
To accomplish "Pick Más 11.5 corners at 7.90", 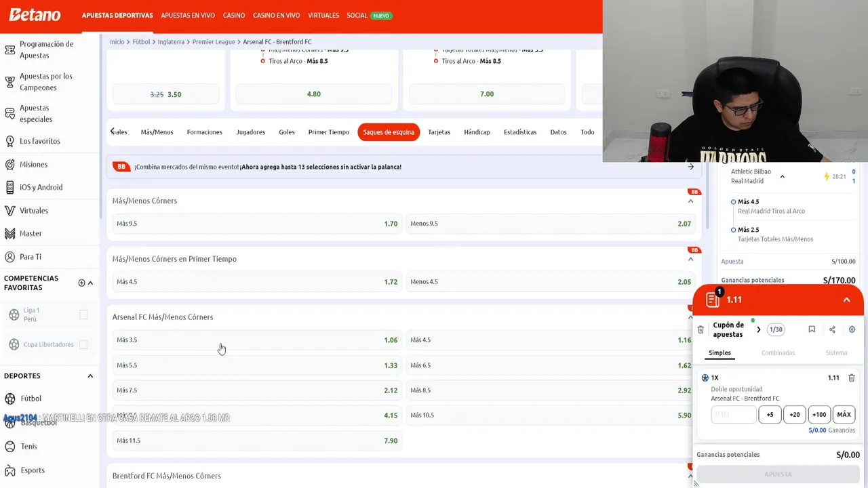I will 257,441.
